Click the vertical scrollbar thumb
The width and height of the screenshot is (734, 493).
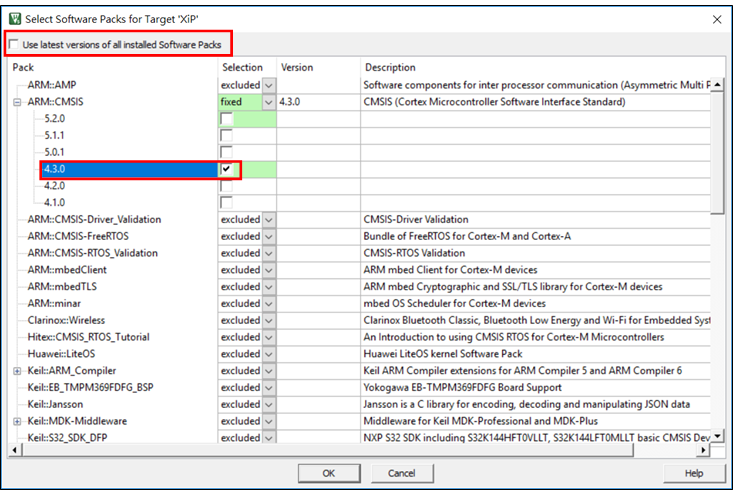[x=717, y=153]
